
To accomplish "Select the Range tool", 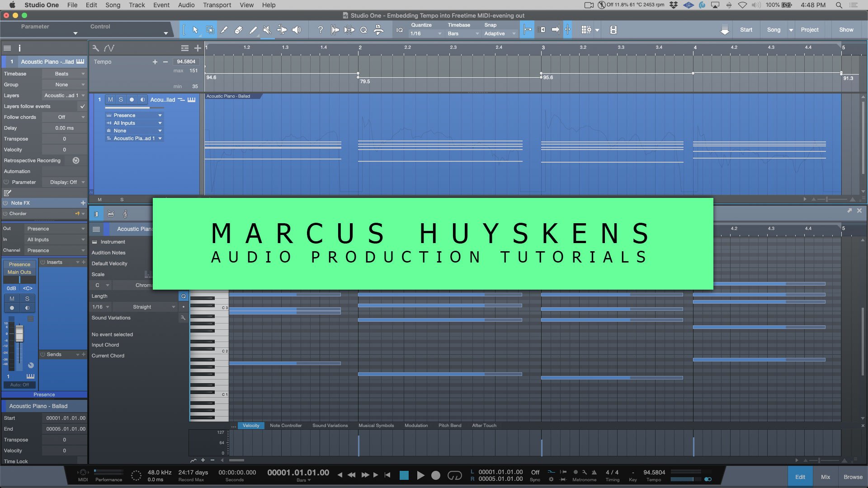I will point(210,30).
